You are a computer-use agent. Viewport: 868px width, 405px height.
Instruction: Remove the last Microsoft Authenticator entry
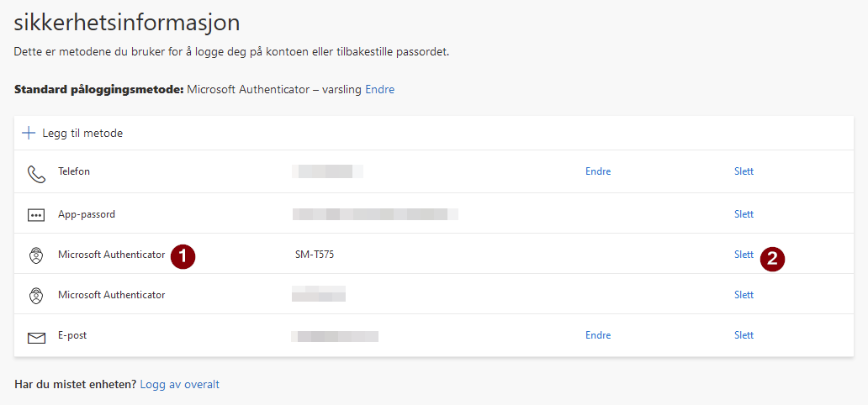744,295
